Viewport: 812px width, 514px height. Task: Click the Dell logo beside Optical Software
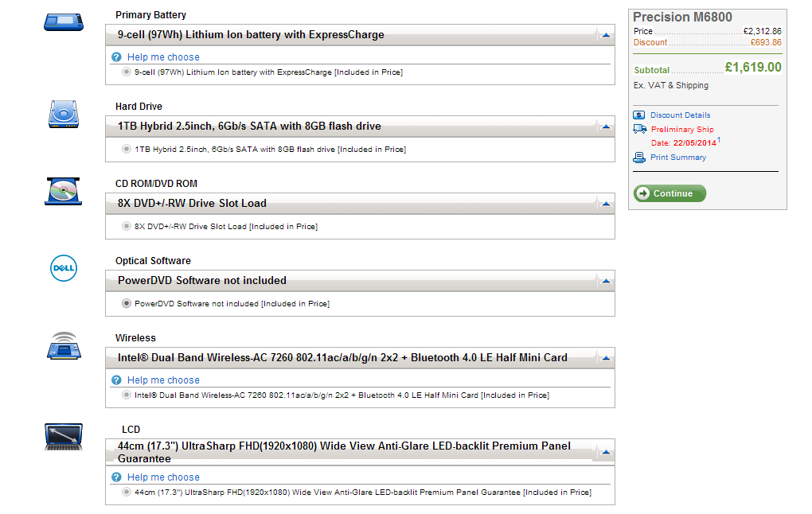[64, 268]
